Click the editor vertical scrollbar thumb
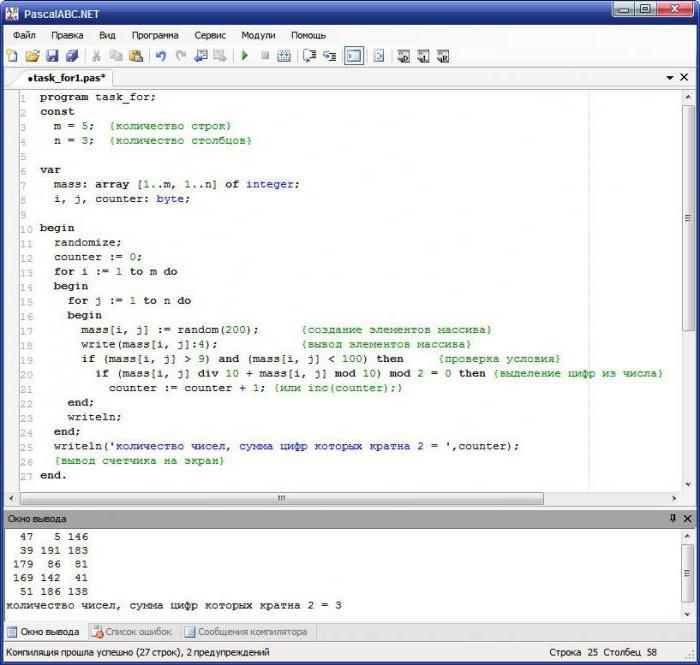This screenshot has width=700, height=665. (x=688, y=218)
